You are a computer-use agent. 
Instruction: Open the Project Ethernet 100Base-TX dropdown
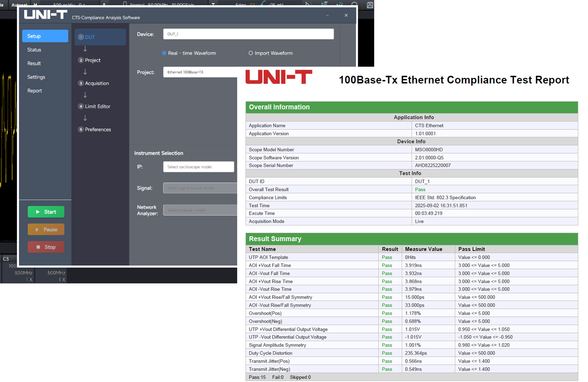(200, 72)
